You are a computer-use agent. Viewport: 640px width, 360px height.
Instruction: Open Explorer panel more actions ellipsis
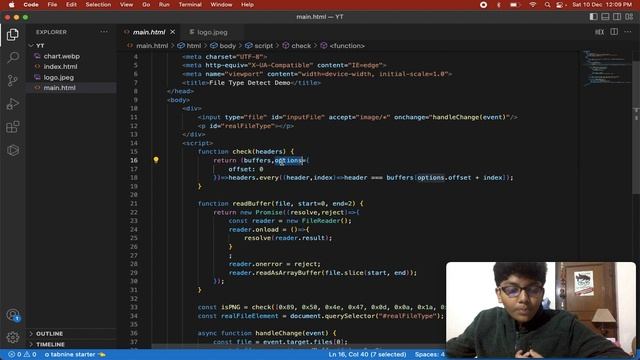tap(104, 32)
